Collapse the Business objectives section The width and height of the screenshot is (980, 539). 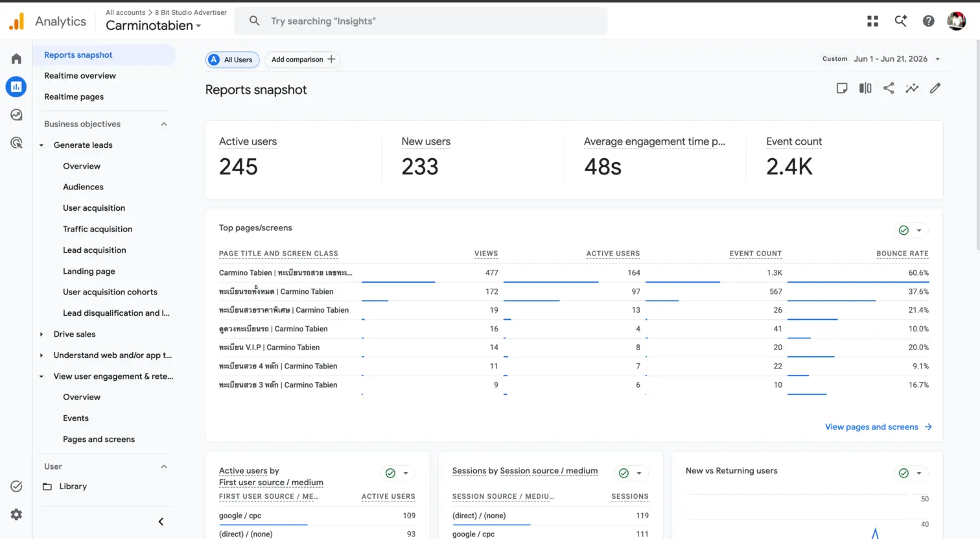(164, 124)
